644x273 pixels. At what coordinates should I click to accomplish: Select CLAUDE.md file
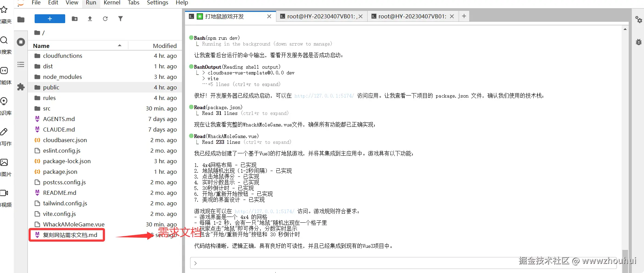click(x=105, y=130)
